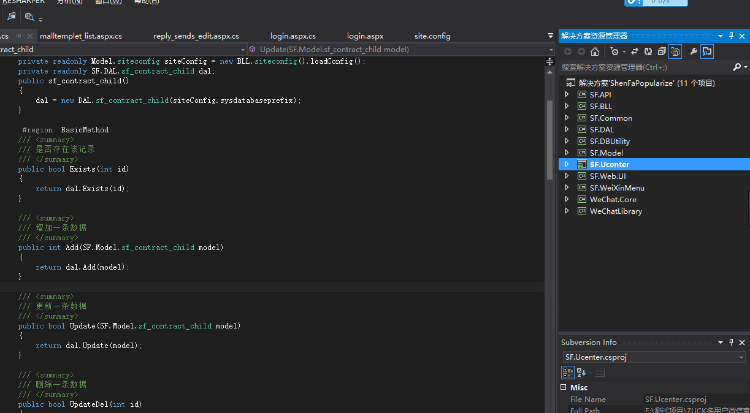Toggle Categorized view in Subversion Info

tap(568, 372)
